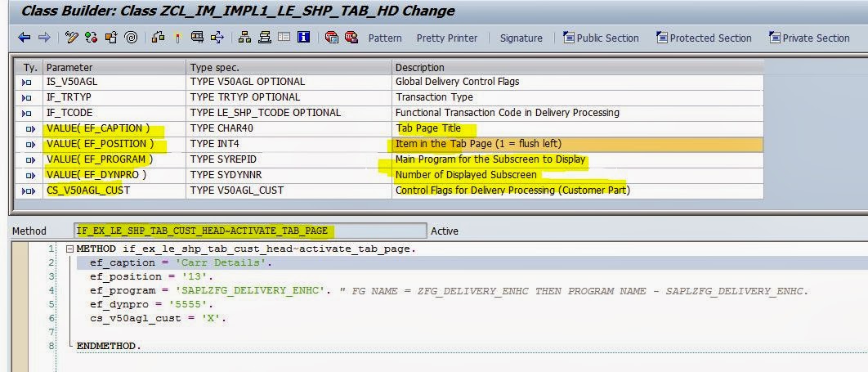
Task: Open the blue Help information icon
Action: coord(303,38)
